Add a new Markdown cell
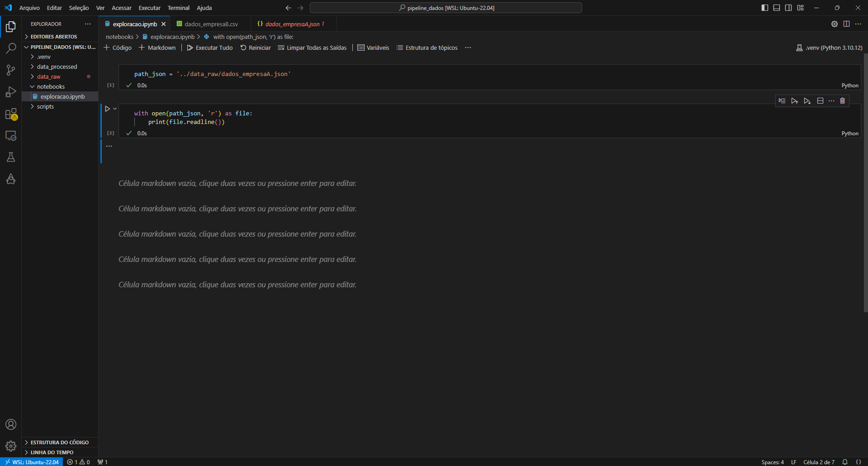This screenshot has height=466, width=868. (x=157, y=48)
